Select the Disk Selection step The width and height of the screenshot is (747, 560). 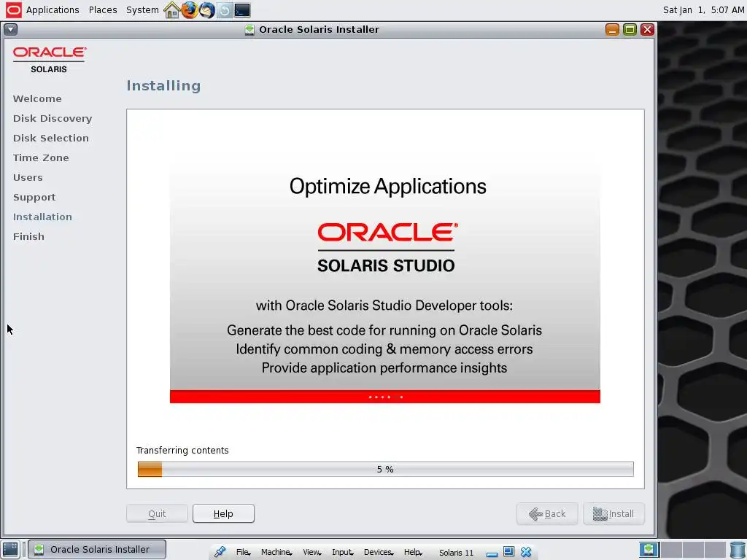pyautogui.click(x=51, y=138)
